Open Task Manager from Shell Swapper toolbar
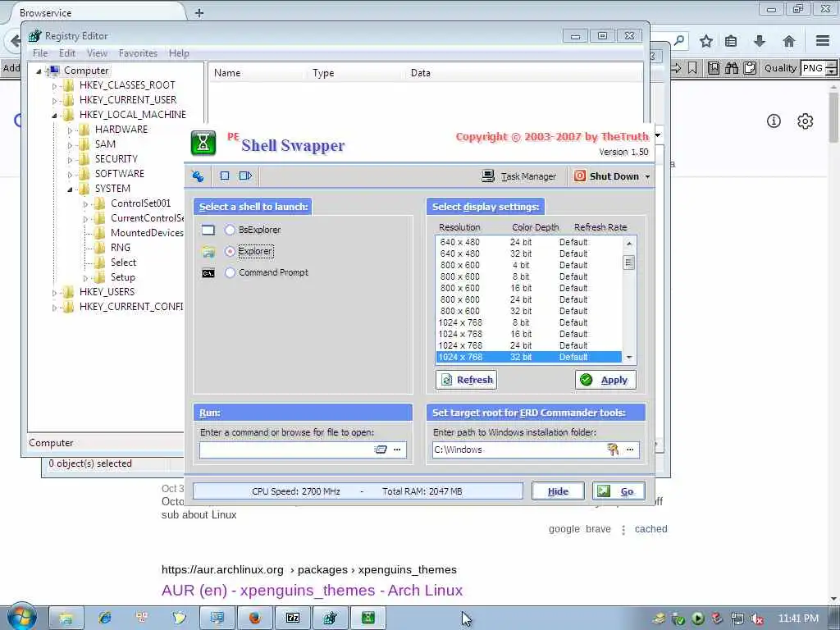Screen dimensions: 840x630 [518, 176]
